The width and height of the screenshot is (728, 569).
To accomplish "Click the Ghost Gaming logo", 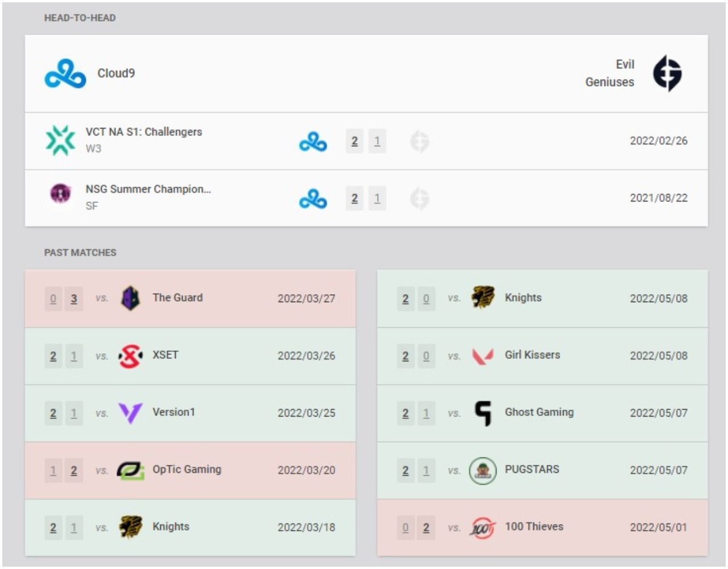I will click(482, 412).
